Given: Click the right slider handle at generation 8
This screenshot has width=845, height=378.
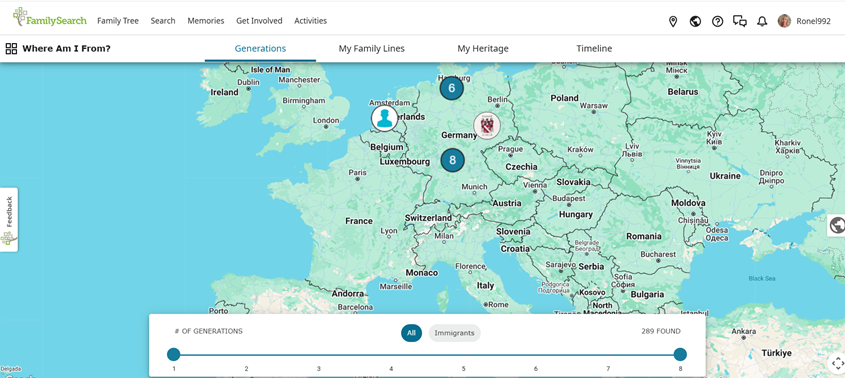Looking at the screenshot, I should point(680,354).
